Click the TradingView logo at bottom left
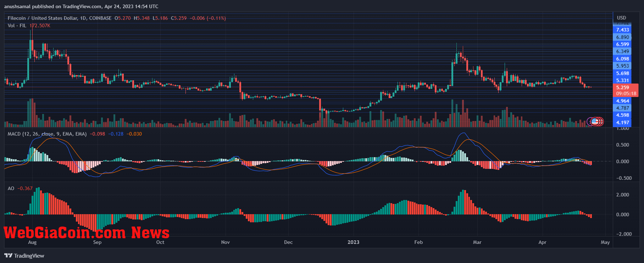The image size is (644, 263). [24, 256]
